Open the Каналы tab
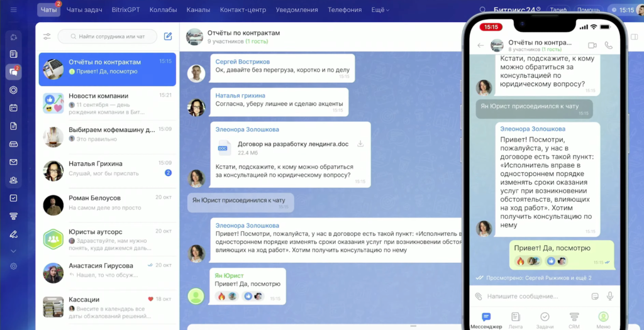644x330 pixels. click(198, 10)
